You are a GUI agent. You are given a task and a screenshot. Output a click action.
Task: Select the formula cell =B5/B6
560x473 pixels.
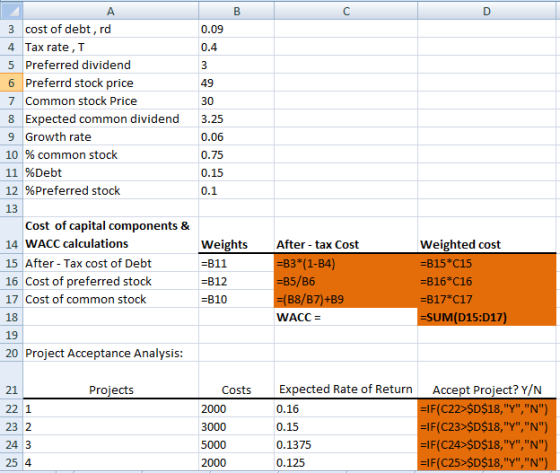(x=346, y=281)
